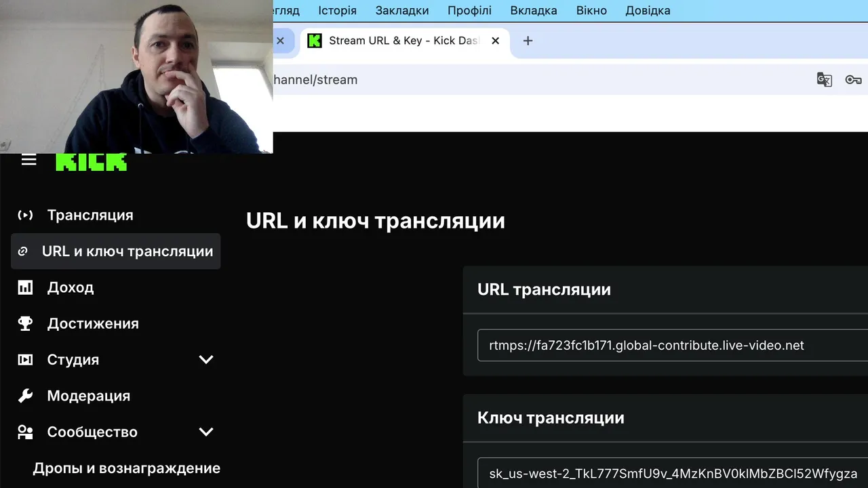Screen dimensions: 868x488
Task: Open Дропы и вознаграждение page
Action: 126,468
